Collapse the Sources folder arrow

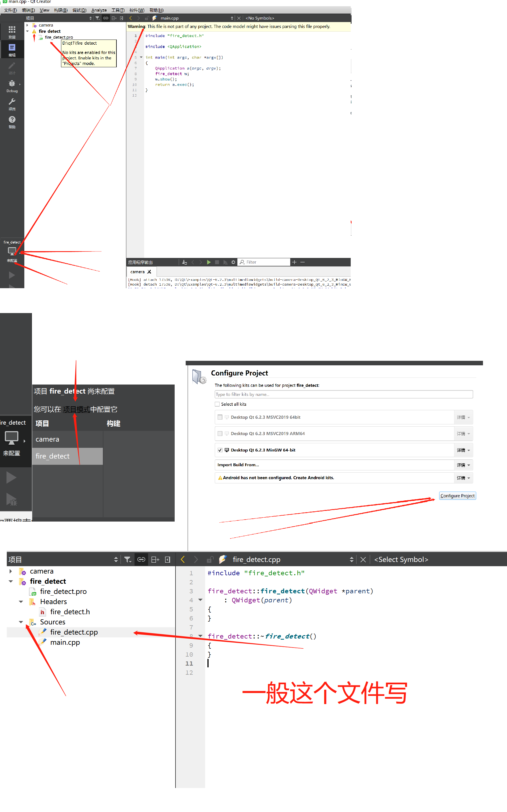coord(21,622)
